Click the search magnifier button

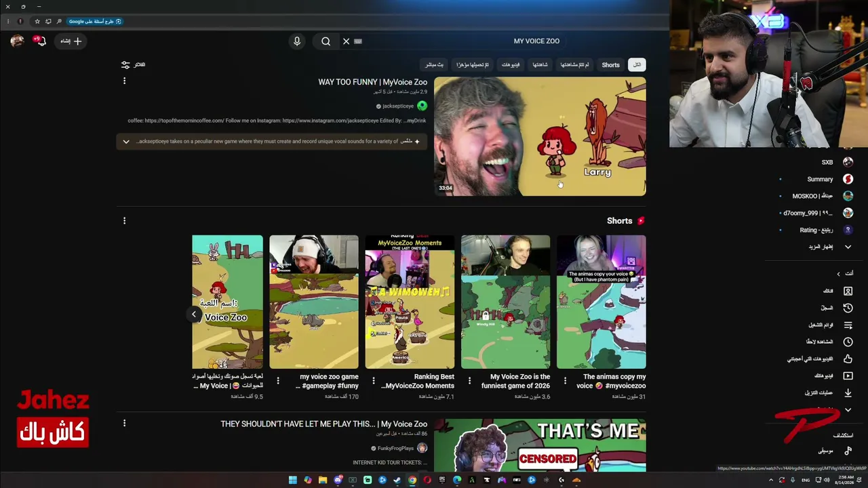[325, 41]
